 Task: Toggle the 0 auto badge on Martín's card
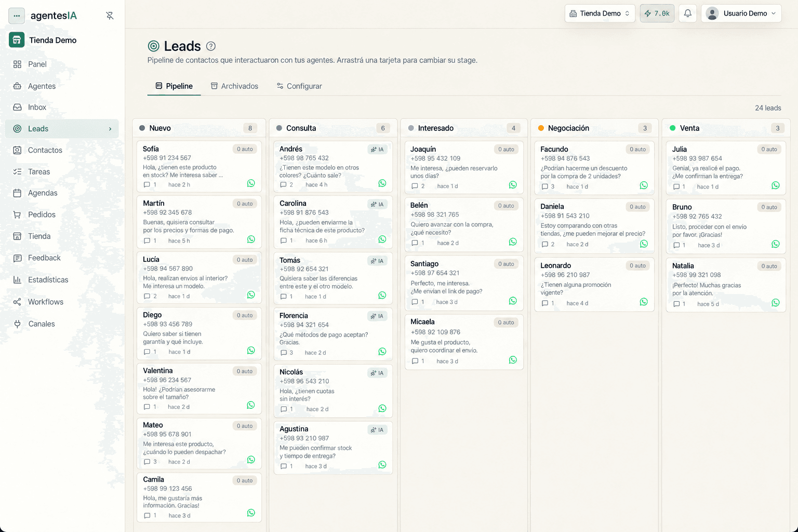click(245, 204)
